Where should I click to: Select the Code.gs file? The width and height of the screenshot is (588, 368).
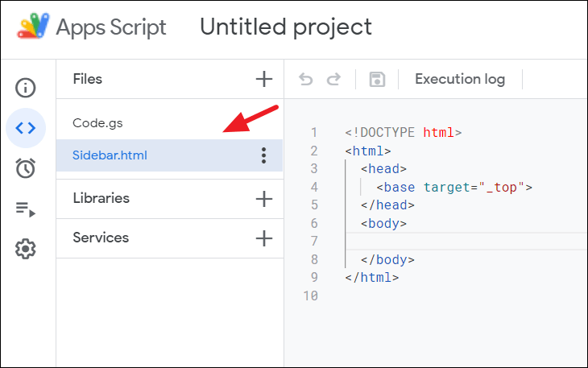click(97, 123)
